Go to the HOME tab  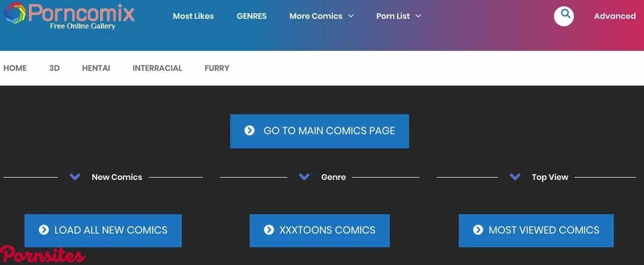coord(15,68)
